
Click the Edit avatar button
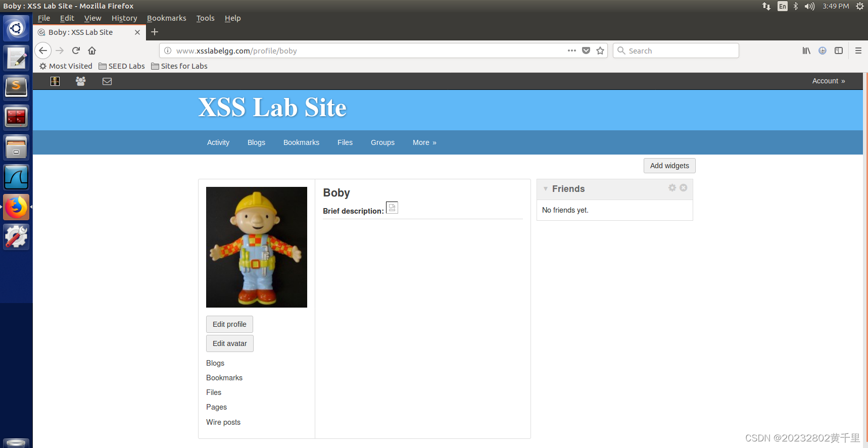(230, 343)
